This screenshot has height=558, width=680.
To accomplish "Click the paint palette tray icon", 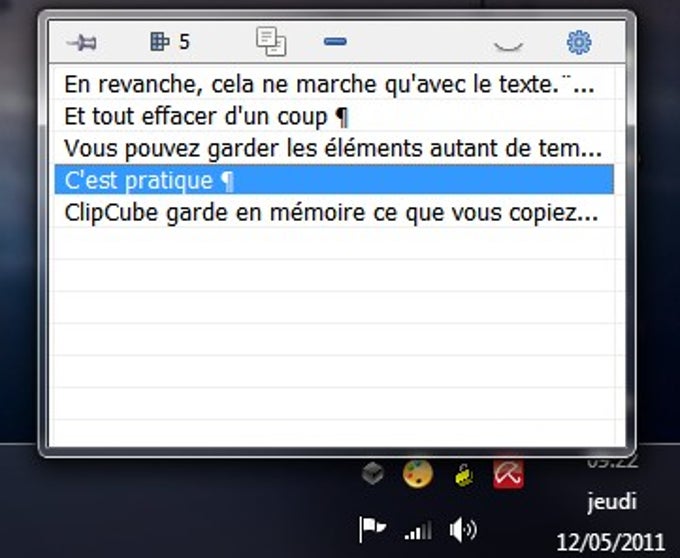I will [418, 473].
